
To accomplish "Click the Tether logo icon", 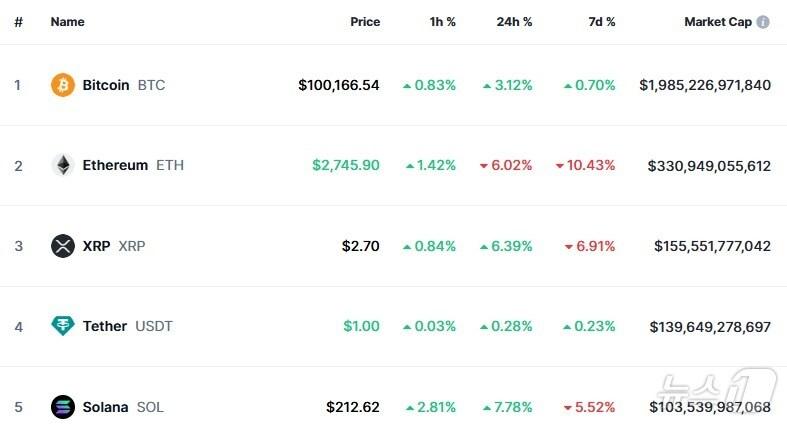I will [63, 326].
